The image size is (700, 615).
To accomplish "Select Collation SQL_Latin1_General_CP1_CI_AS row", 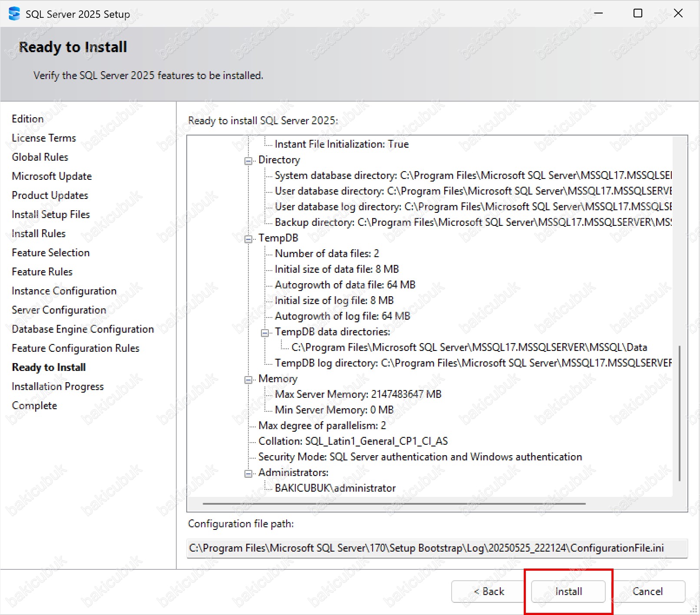I will coord(353,441).
